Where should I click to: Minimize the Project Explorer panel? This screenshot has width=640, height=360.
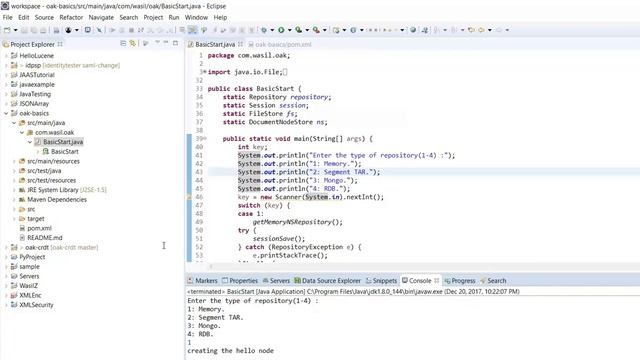click(x=166, y=43)
